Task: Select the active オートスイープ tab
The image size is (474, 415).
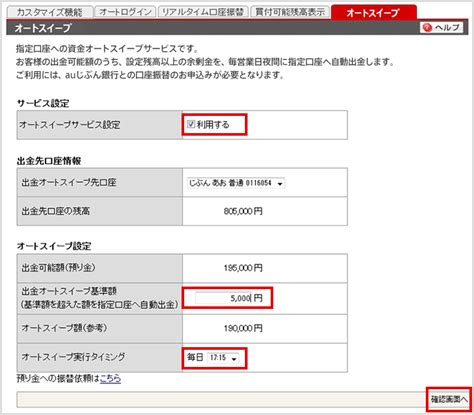Action: coord(374,13)
